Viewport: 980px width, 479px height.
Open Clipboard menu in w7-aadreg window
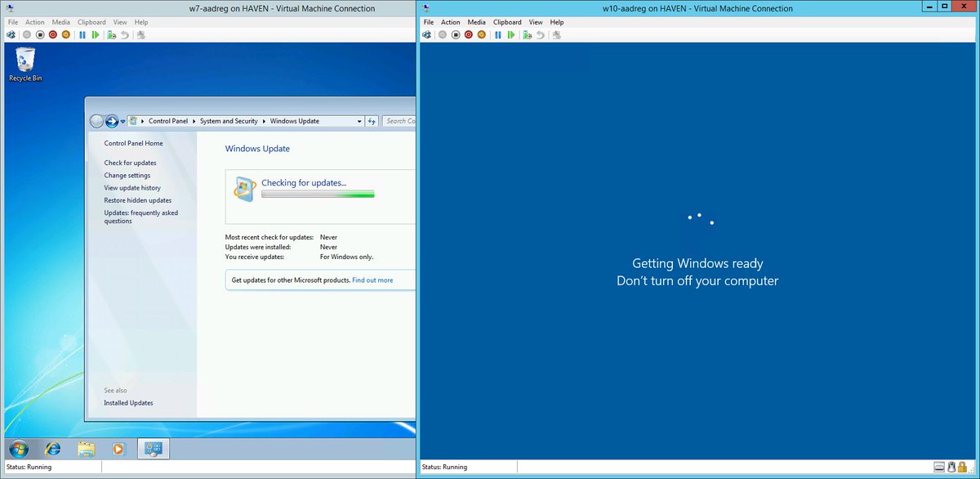91,22
